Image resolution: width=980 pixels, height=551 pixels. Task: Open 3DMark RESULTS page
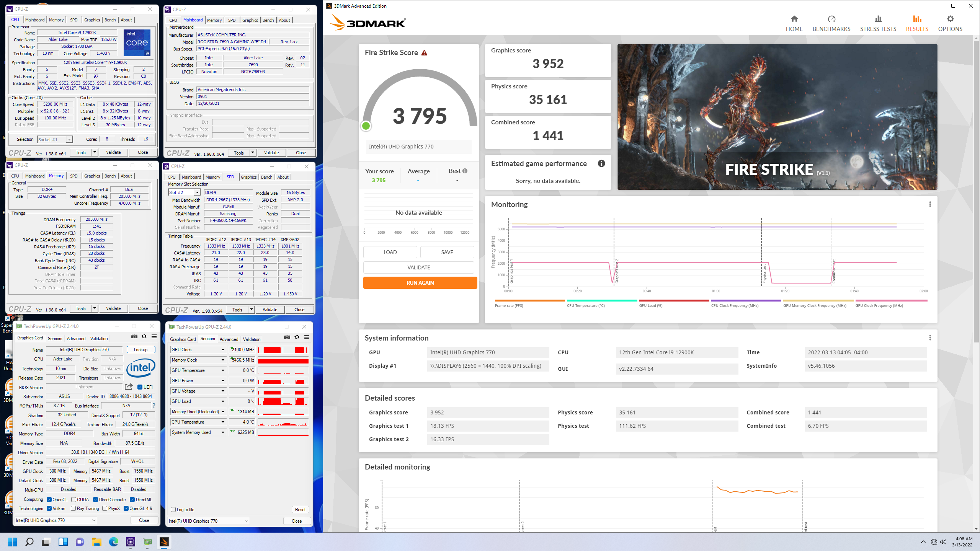coord(917,23)
